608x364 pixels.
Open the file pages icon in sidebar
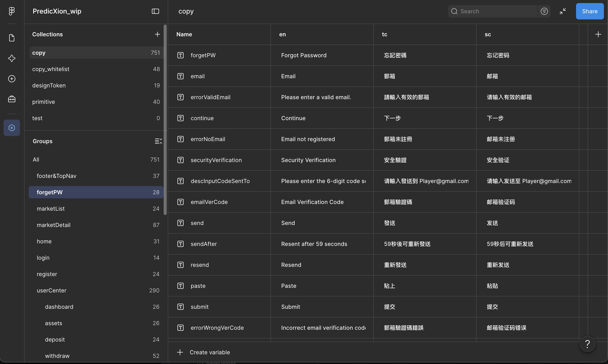(12, 38)
